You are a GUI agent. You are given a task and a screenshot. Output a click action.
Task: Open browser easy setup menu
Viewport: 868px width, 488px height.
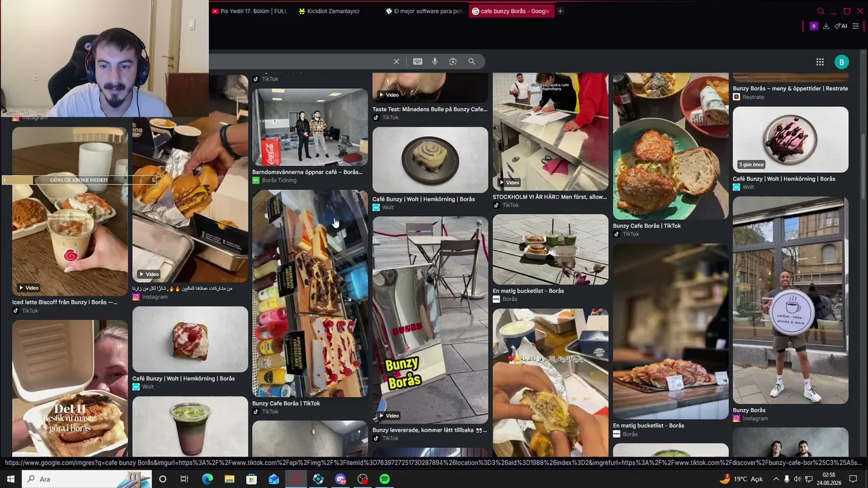(856, 26)
